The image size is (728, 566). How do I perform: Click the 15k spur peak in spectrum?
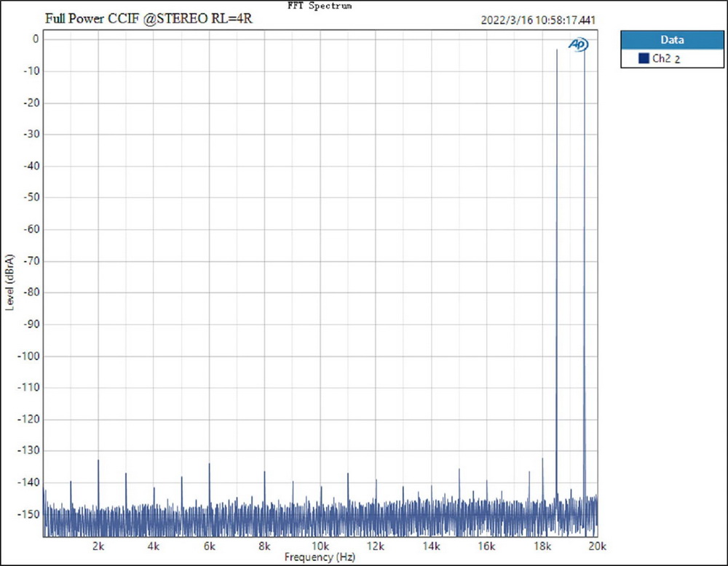(459, 469)
